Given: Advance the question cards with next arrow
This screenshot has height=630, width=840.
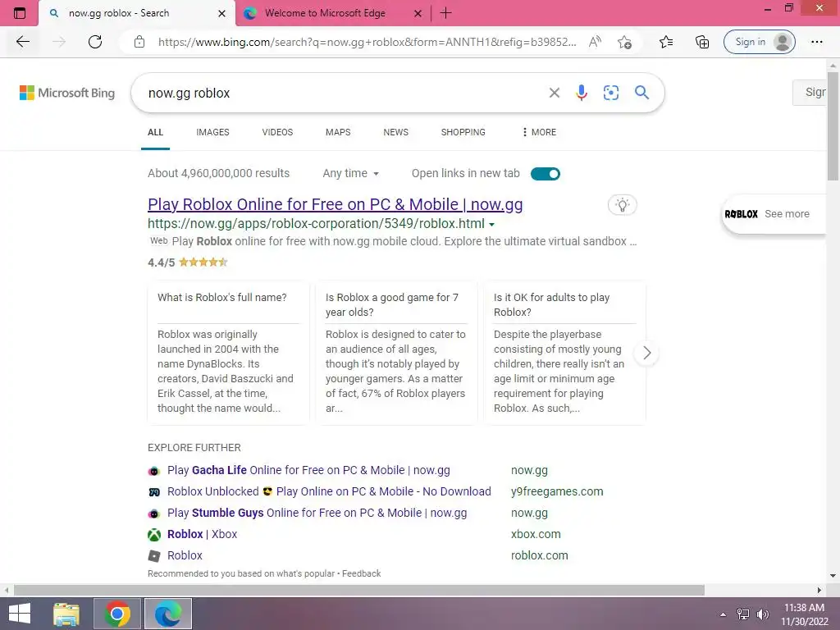Looking at the screenshot, I should [646, 353].
